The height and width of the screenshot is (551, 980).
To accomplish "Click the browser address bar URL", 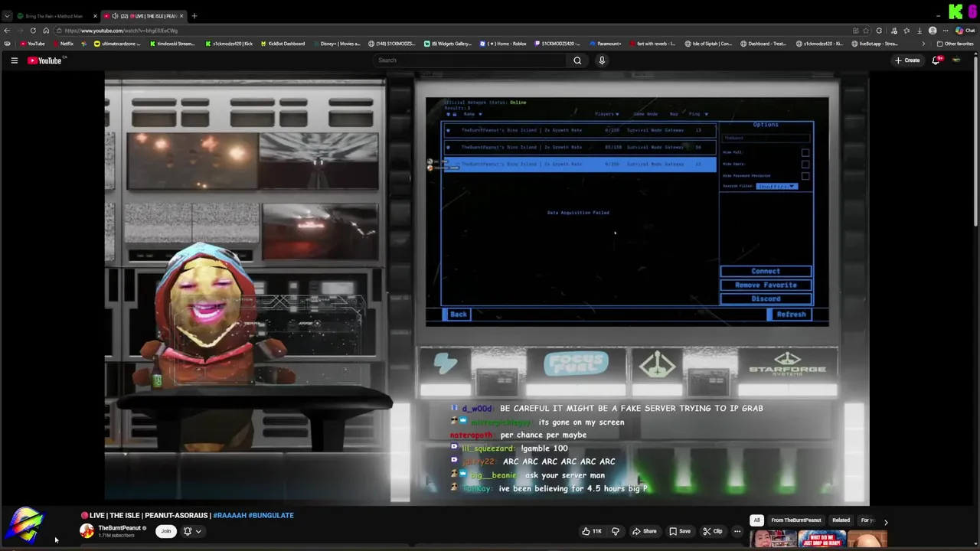I will coord(121,31).
